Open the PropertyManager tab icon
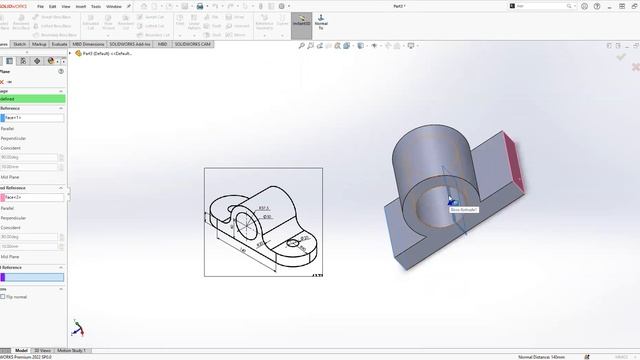 pyautogui.click(x=9, y=61)
